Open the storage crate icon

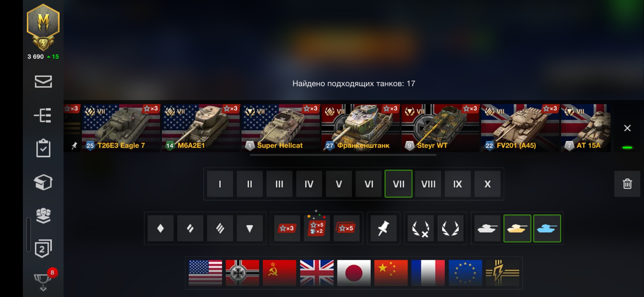(x=43, y=182)
